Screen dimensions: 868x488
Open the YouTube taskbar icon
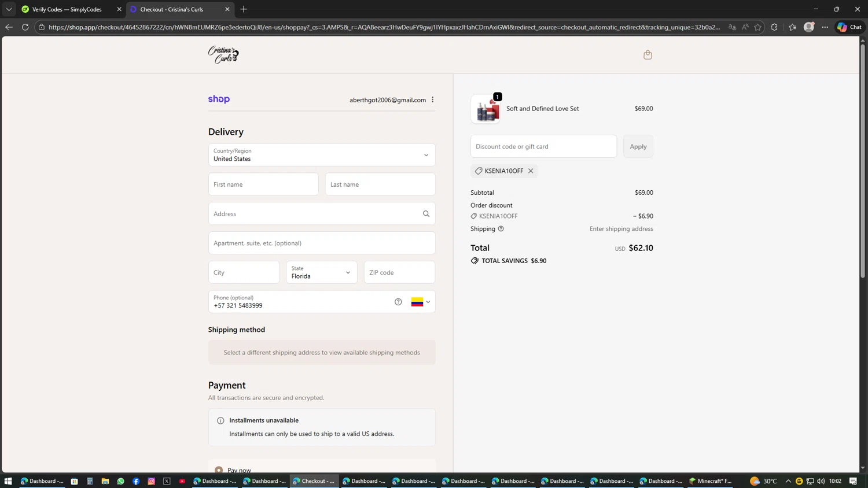pos(182,481)
